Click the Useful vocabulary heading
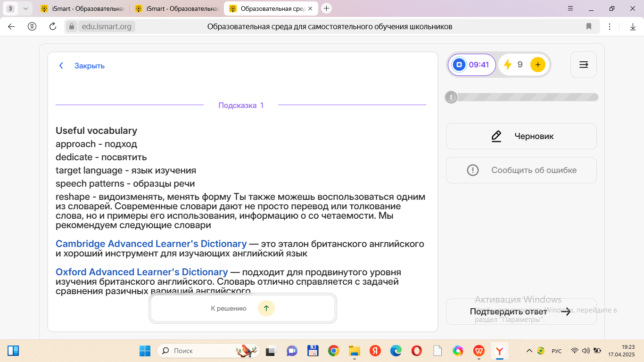Viewport: 644px width, 362px height. tap(96, 131)
